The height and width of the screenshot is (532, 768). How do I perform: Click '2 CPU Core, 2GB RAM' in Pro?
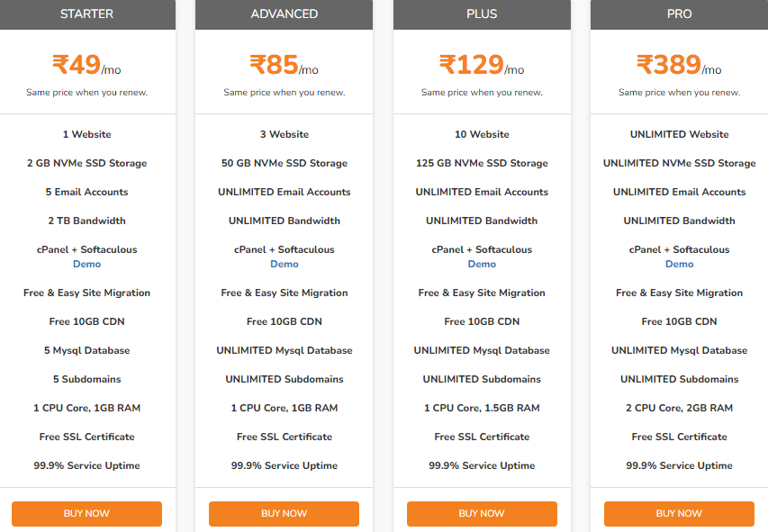click(x=680, y=408)
